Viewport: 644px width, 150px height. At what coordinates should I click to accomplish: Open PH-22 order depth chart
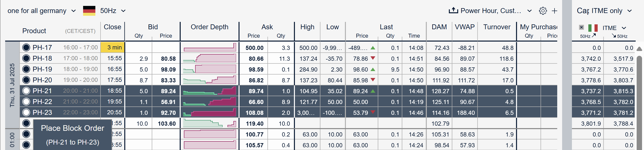click(x=210, y=101)
